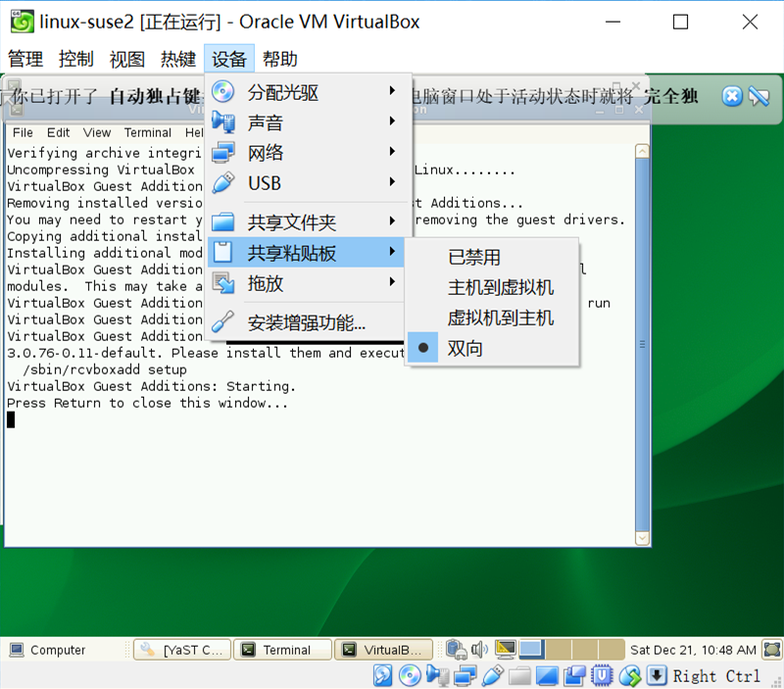
Task: Expand the 共享文件夹 submenu
Action: [308, 222]
